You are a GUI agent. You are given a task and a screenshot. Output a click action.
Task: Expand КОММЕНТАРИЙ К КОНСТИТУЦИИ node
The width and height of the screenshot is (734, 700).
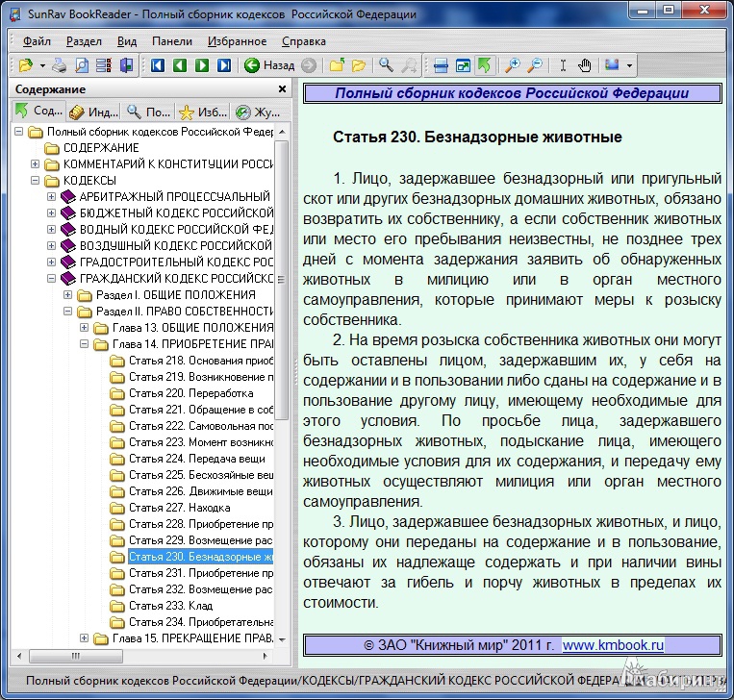pos(35,164)
